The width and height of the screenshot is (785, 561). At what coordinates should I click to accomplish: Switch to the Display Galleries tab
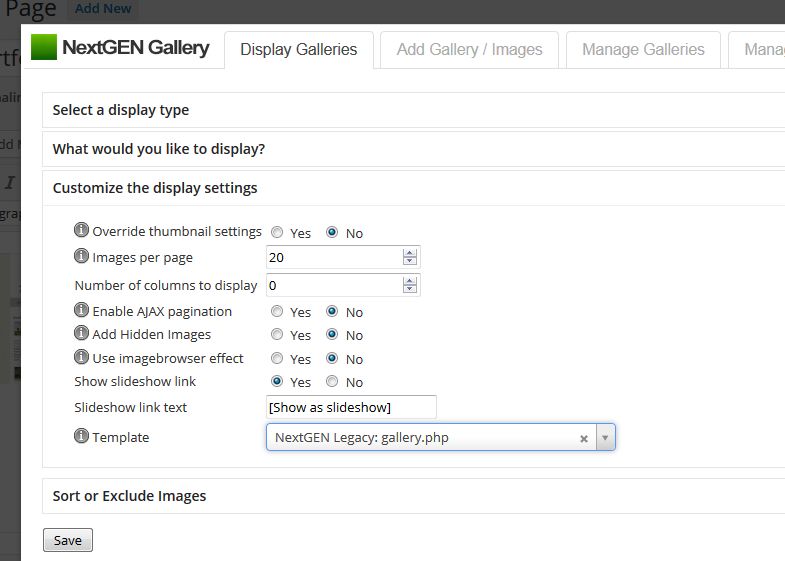point(299,50)
